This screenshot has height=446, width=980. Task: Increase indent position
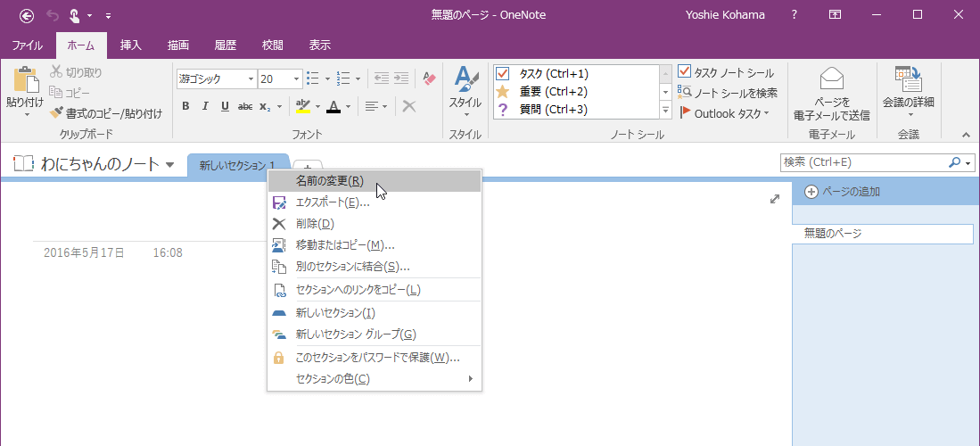point(401,78)
